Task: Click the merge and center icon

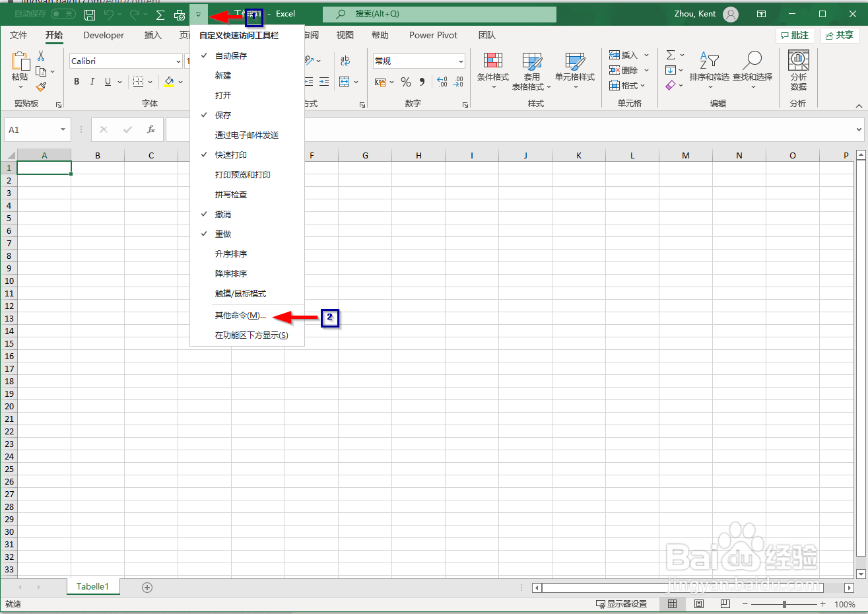Action: pyautogui.click(x=345, y=82)
